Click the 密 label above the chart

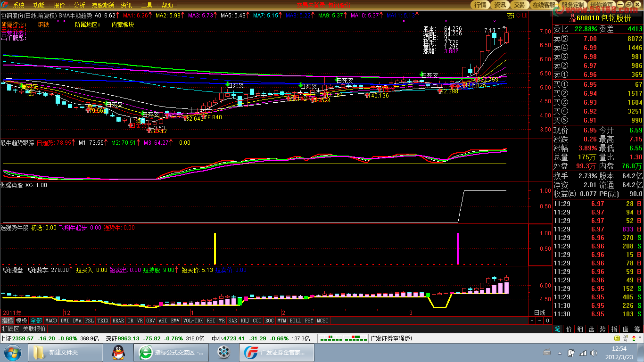(x=511, y=16)
